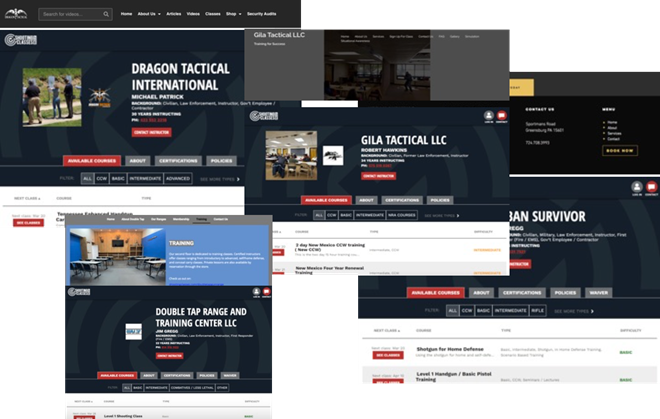Select the BASIC filter on Dragon Tactical page
The width and height of the screenshot is (660, 419).
[118, 179]
